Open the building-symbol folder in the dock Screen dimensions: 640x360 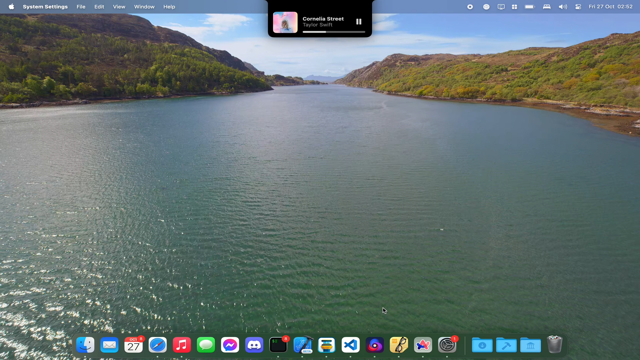click(x=530, y=345)
